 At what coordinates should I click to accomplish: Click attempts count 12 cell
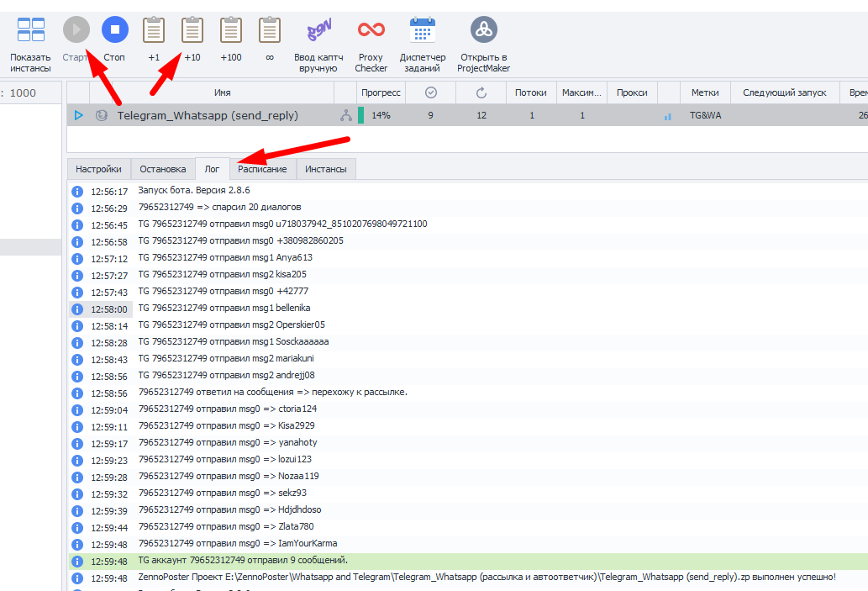click(481, 115)
